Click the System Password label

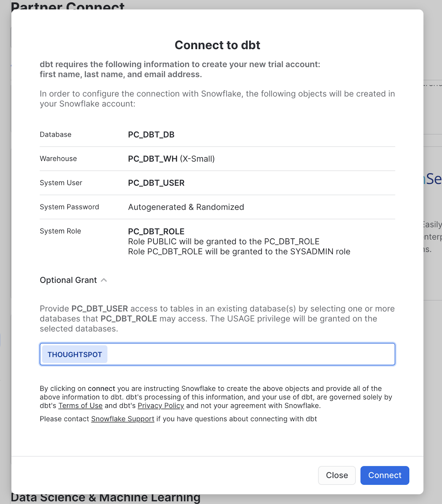click(69, 207)
